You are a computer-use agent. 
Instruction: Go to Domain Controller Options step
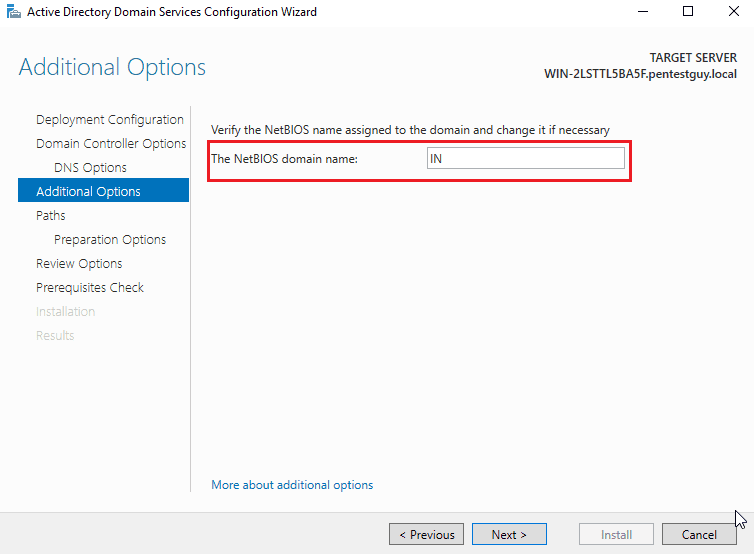(x=111, y=143)
